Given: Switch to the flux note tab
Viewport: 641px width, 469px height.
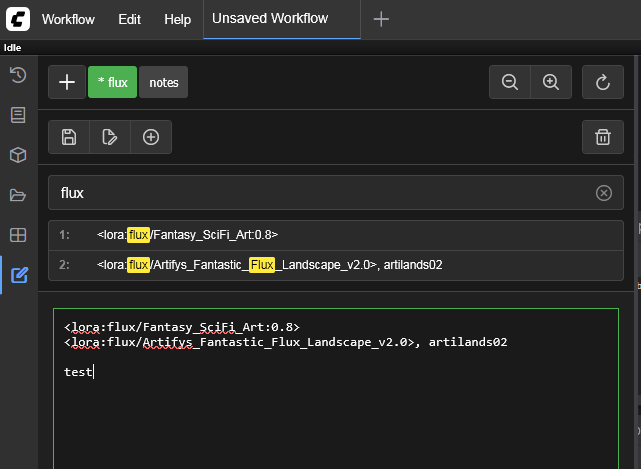Looking at the screenshot, I should 112,82.
